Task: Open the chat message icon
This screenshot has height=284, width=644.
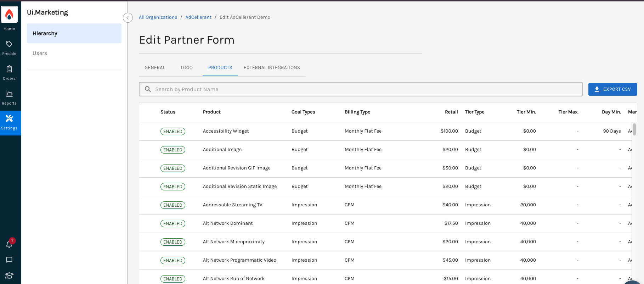Action: click(x=9, y=260)
